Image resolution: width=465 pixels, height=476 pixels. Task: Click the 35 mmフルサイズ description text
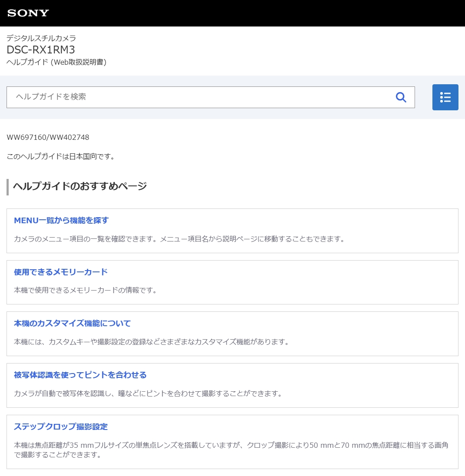pyautogui.click(x=231, y=450)
